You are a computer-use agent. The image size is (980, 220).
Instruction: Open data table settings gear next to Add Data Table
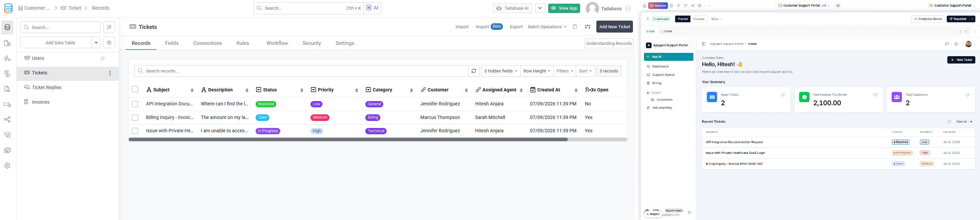click(109, 43)
